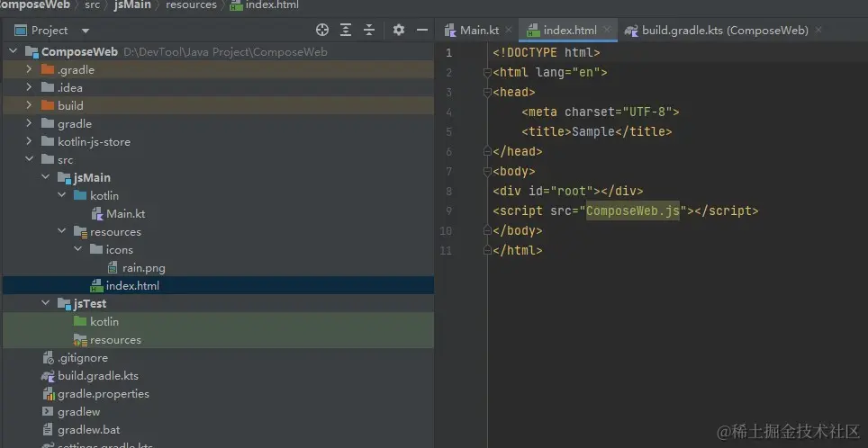The height and width of the screenshot is (448, 868).
Task: Select the resources folder under jsTest
Action: (x=115, y=339)
